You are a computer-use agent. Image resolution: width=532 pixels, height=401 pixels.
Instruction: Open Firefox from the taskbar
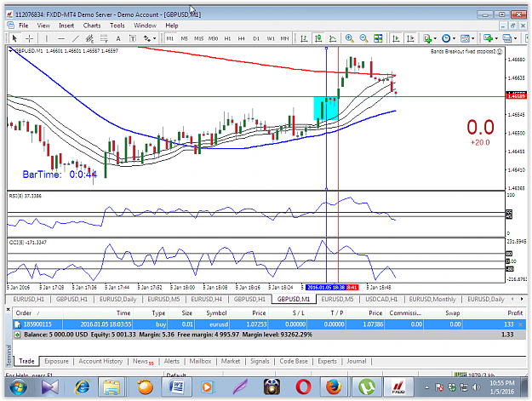click(x=334, y=387)
